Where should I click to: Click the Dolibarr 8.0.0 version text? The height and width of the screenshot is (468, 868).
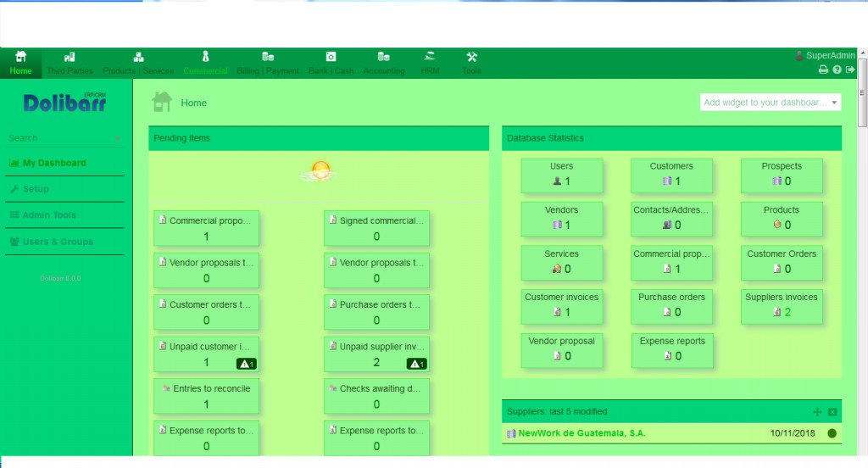60,278
